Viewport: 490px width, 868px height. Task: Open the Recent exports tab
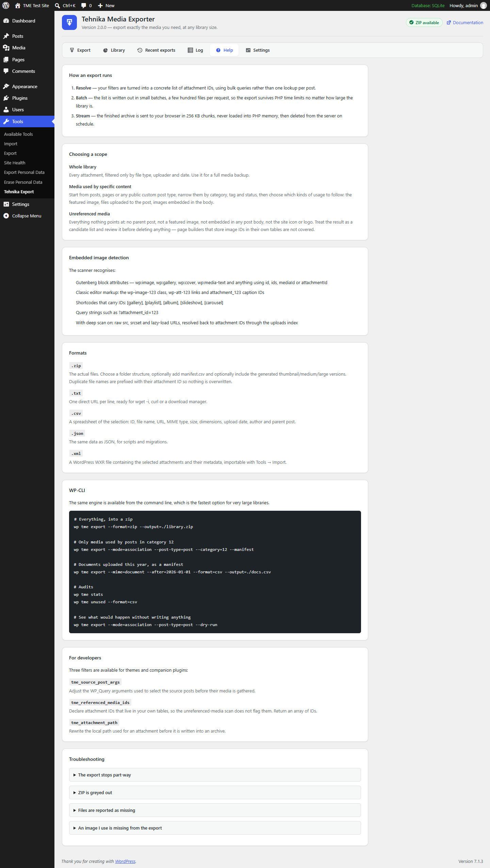tap(157, 50)
